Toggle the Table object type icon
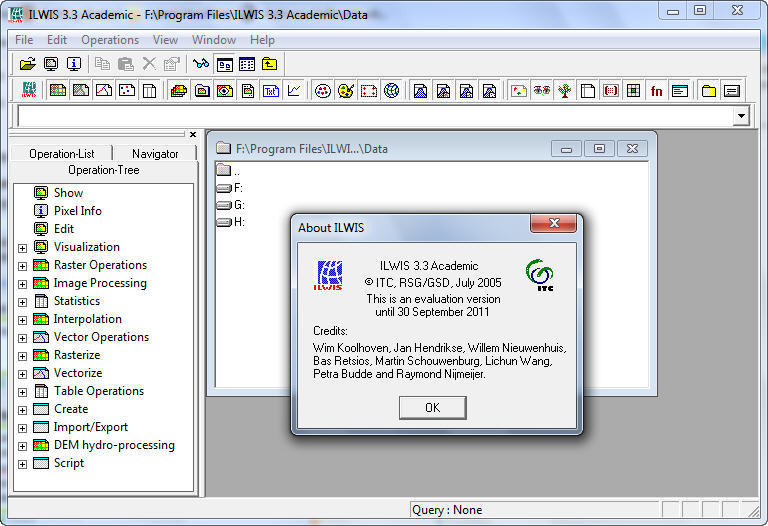 pos(149,91)
